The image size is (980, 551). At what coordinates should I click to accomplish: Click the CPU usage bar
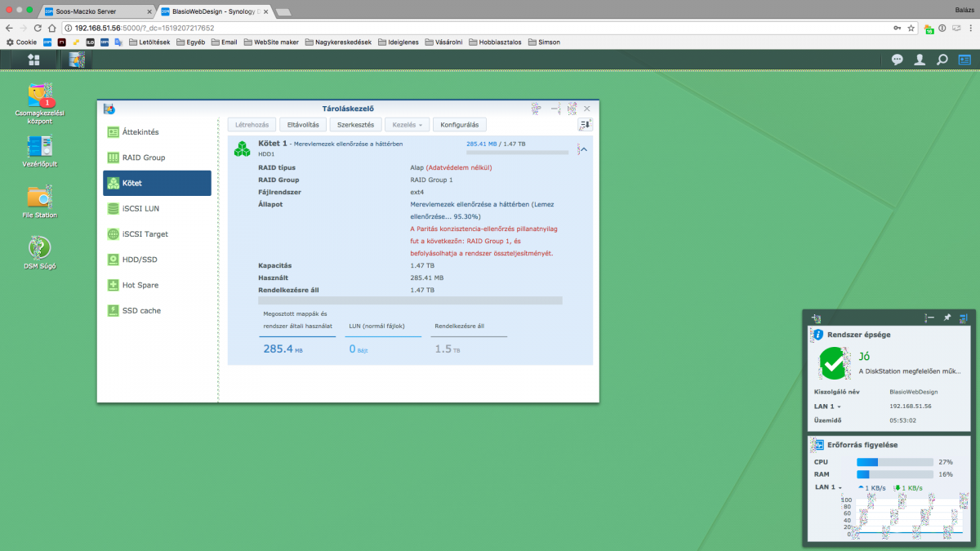(894, 462)
